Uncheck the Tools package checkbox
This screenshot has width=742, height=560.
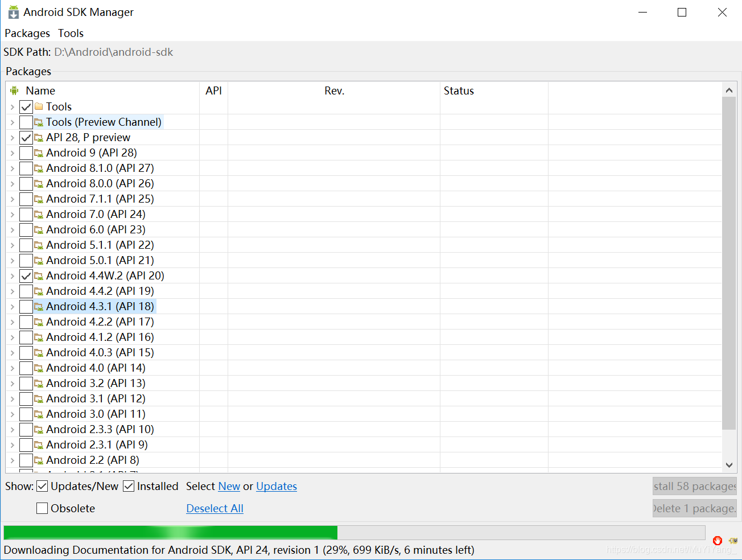point(26,106)
